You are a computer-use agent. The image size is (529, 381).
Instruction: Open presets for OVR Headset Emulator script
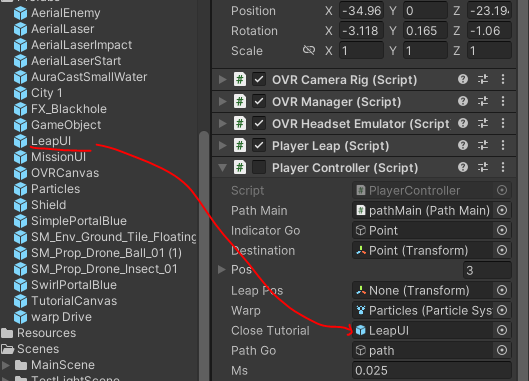(483, 123)
